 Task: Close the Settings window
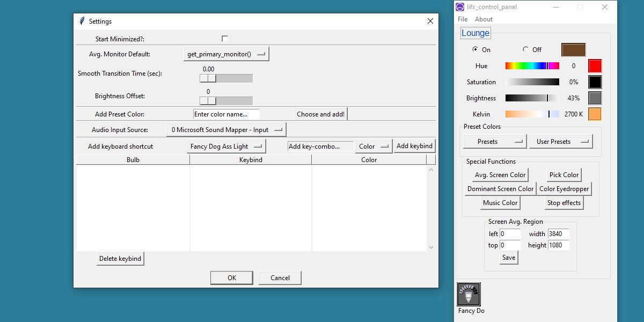click(x=430, y=21)
